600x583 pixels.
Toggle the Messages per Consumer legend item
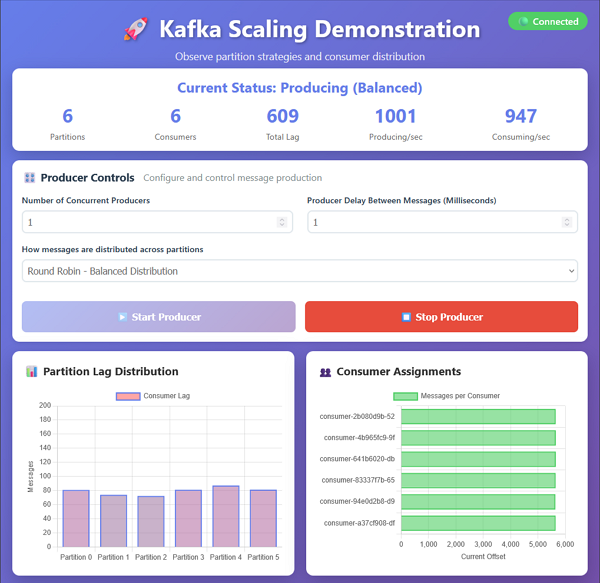tap(446, 396)
